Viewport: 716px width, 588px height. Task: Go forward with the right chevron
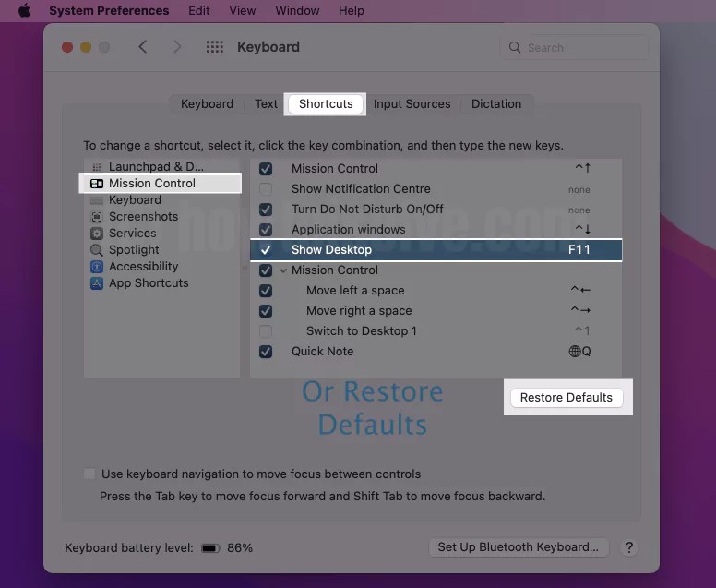pos(177,46)
